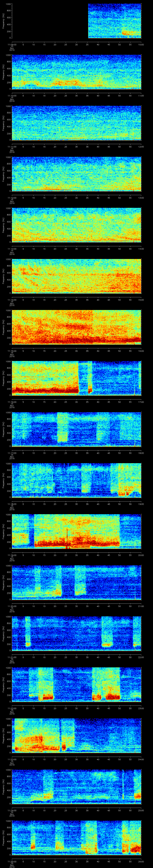153x868 pixels.
Task: Click the spectrogram panel starting at 11:18:00
Action: pyautogui.click(x=76, y=480)
